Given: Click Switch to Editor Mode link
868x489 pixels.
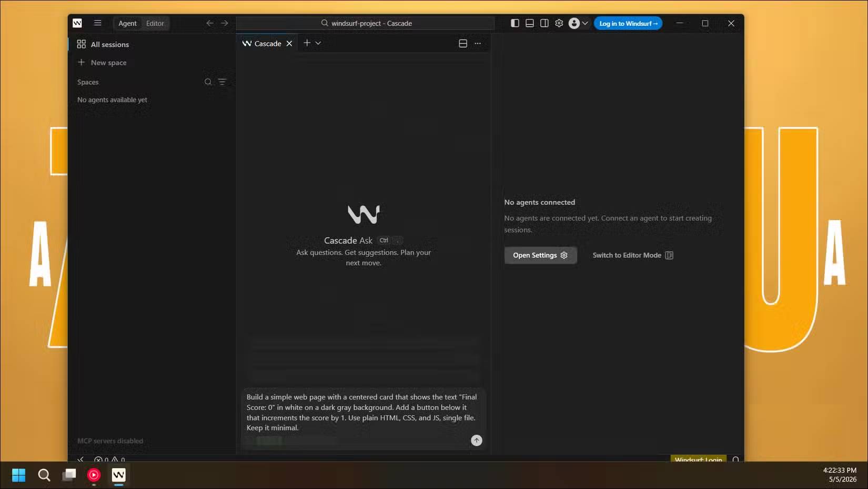Looking at the screenshot, I should pos(633,255).
